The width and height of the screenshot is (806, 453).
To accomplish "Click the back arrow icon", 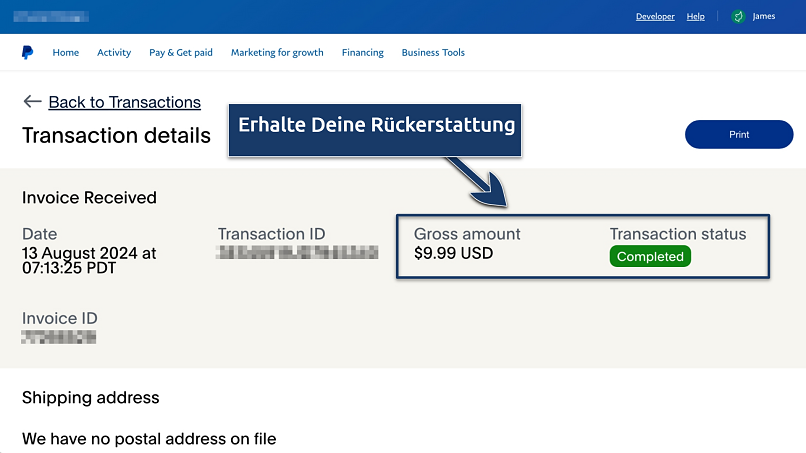I will click(32, 102).
